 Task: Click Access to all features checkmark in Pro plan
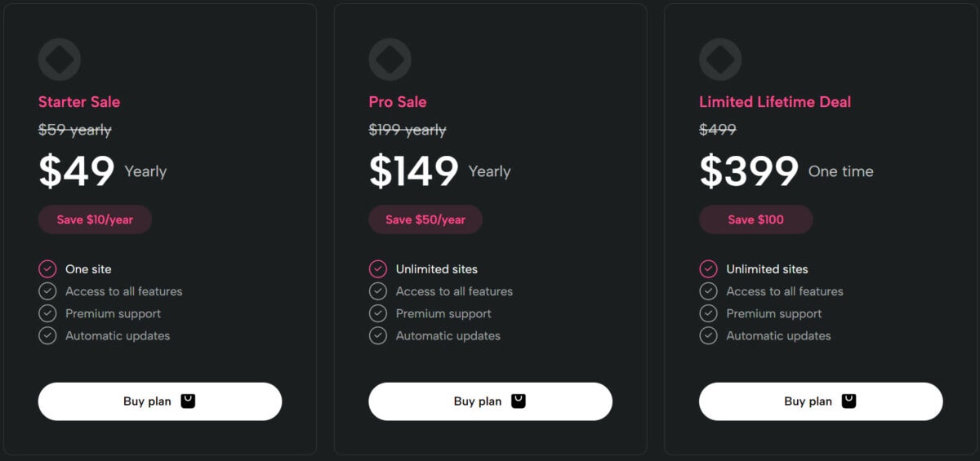pyautogui.click(x=377, y=291)
